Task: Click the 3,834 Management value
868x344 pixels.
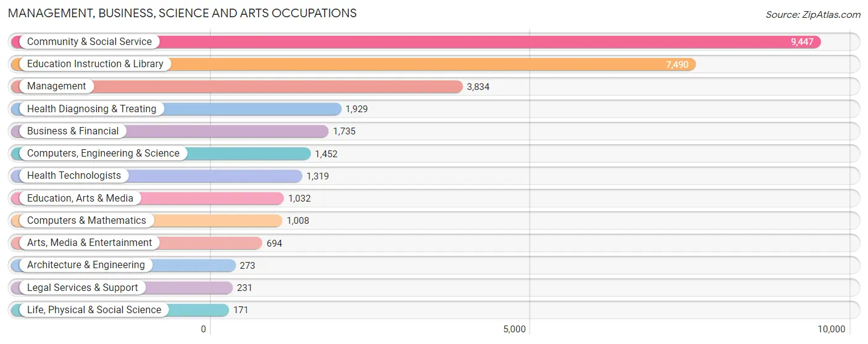Action: [478, 87]
